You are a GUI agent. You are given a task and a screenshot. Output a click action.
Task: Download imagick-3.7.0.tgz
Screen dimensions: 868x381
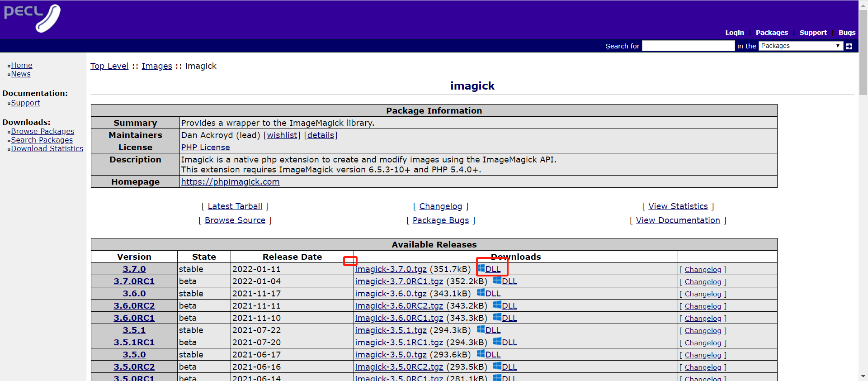[391, 269]
